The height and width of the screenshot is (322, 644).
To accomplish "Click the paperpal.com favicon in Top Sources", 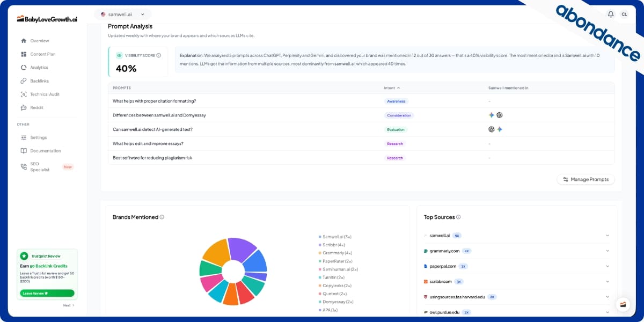I will pyautogui.click(x=426, y=266).
